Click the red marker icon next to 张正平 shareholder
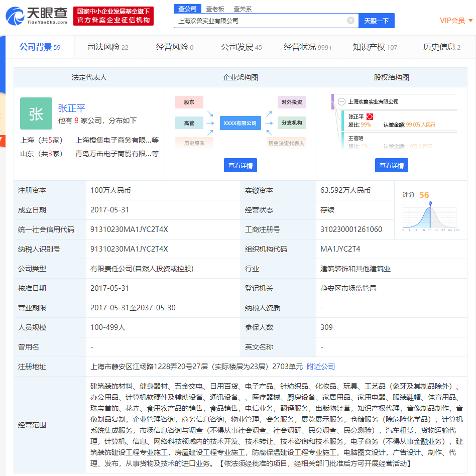 [370, 116]
